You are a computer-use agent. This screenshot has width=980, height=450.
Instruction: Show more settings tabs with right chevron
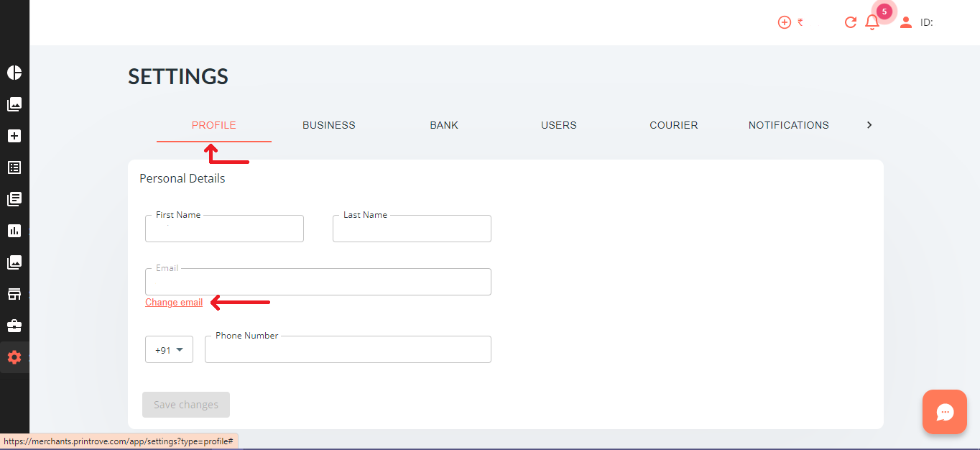click(x=869, y=125)
